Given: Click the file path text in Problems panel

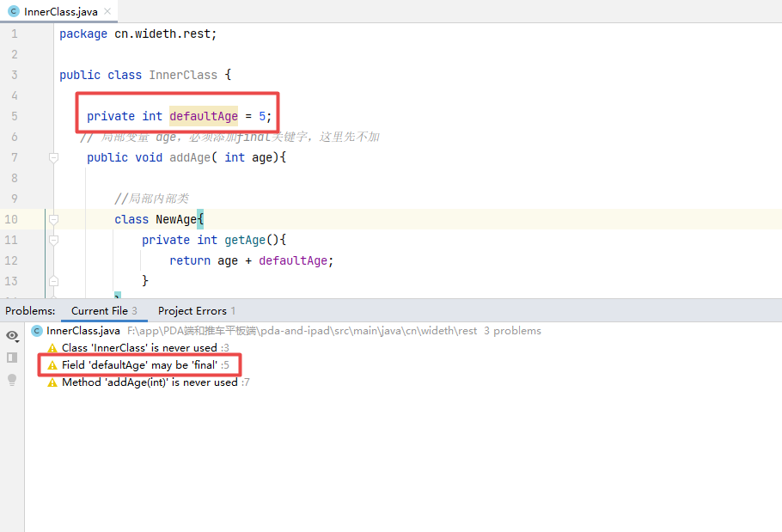Looking at the screenshot, I should [302, 331].
